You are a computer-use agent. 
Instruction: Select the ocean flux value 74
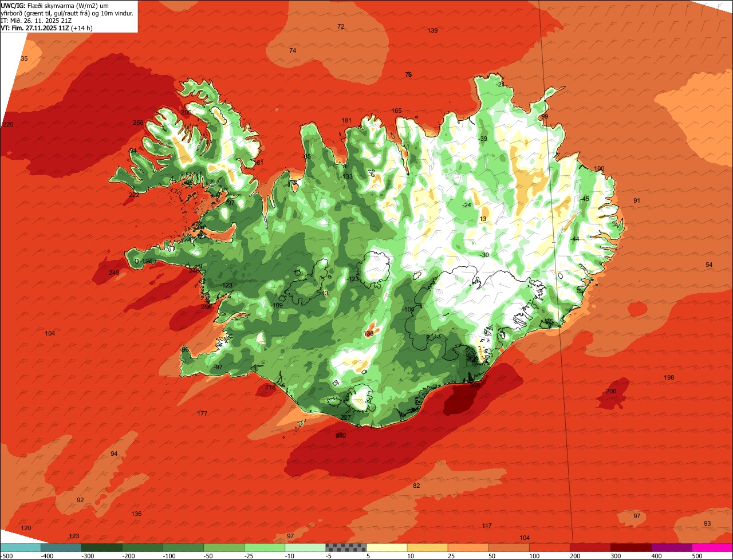(x=293, y=50)
